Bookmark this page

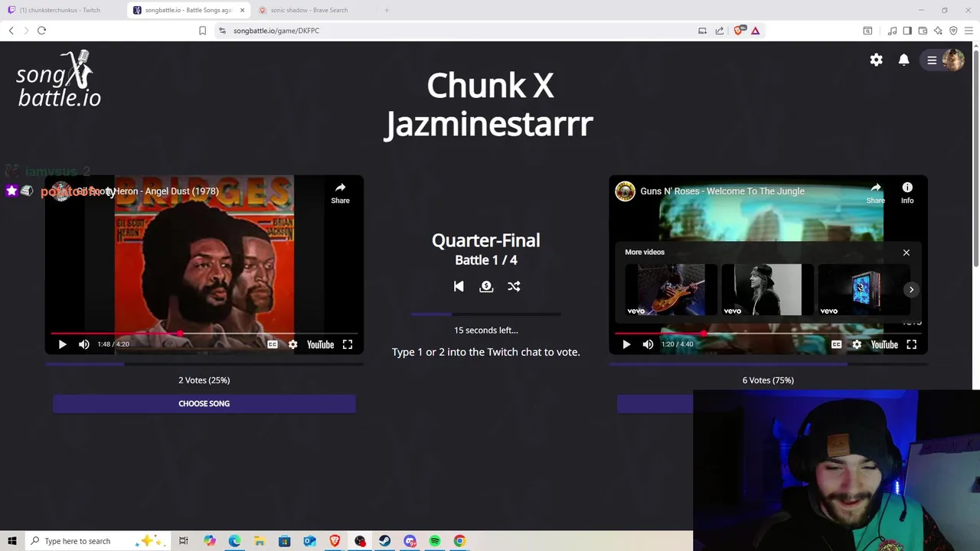coord(202,31)
